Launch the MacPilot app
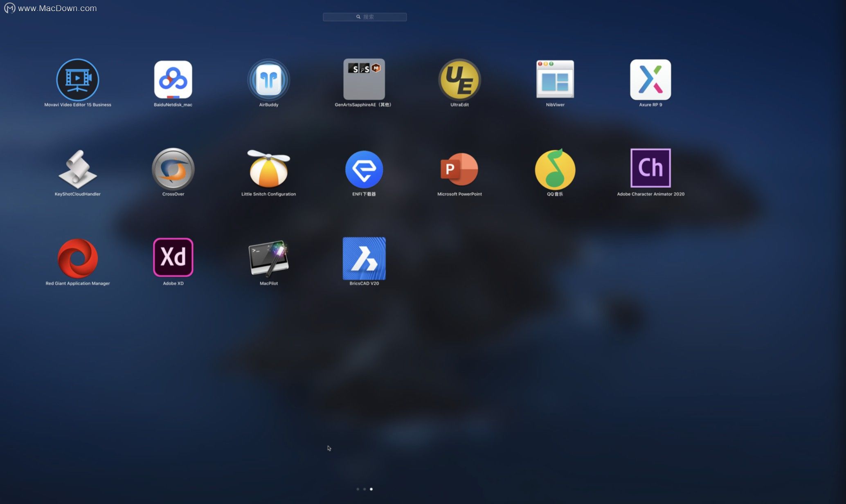This screenshot has width=846, height=504. click(x=269, y=259)
